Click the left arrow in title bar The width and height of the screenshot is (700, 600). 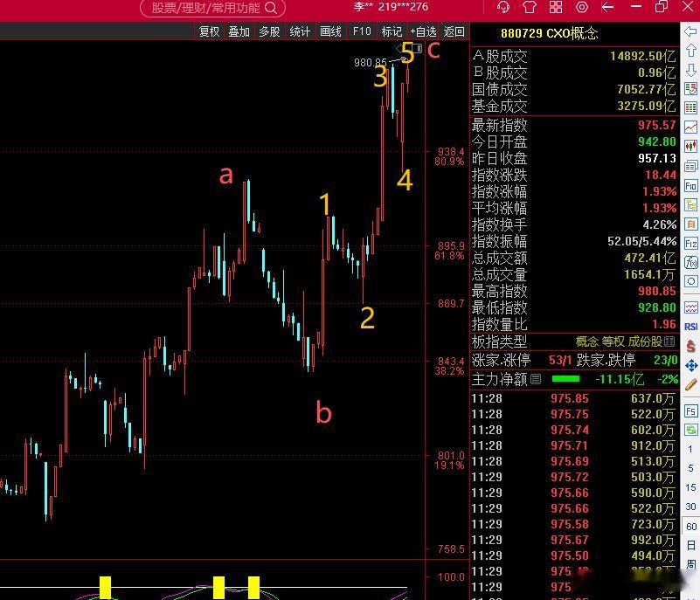(607, 7)
